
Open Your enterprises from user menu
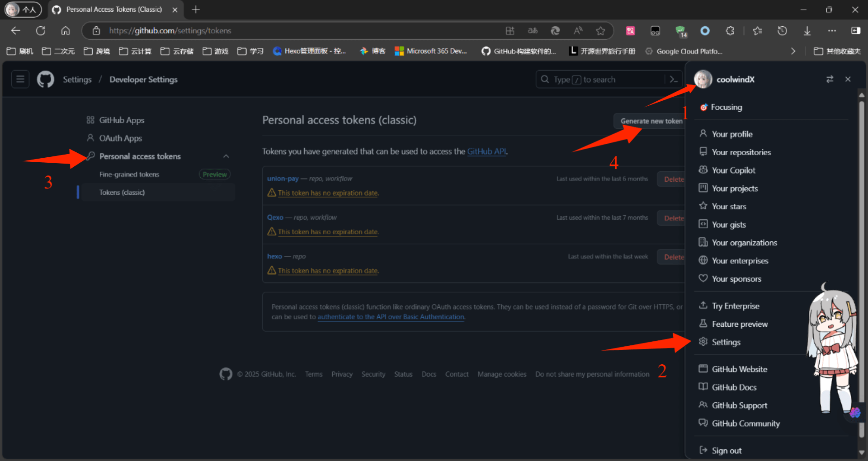click(740, 261)
